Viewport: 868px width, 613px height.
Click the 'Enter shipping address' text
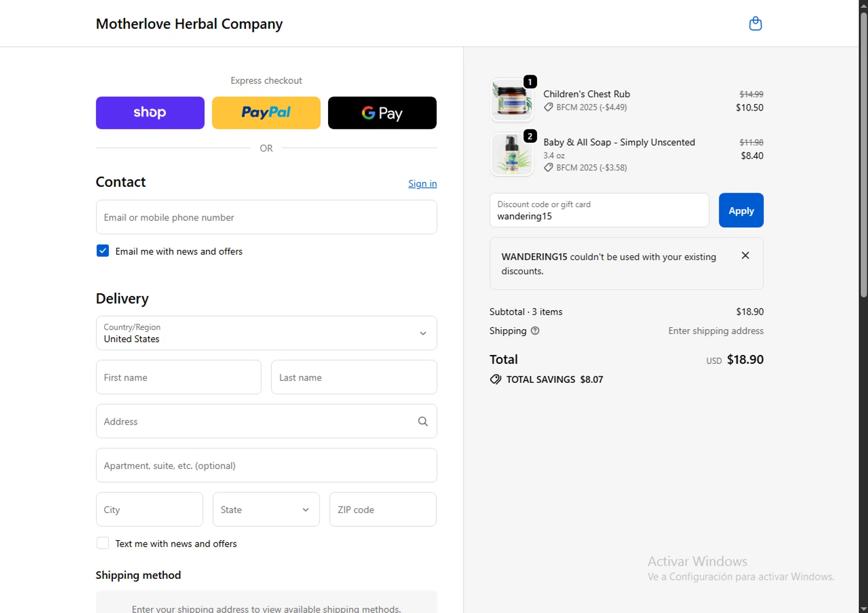[716, 331]
